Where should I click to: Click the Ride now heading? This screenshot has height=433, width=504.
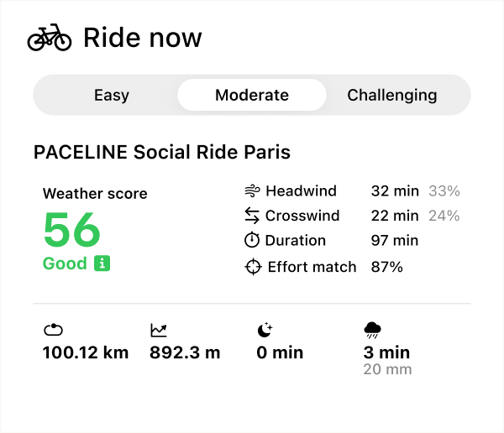(143, 38)
